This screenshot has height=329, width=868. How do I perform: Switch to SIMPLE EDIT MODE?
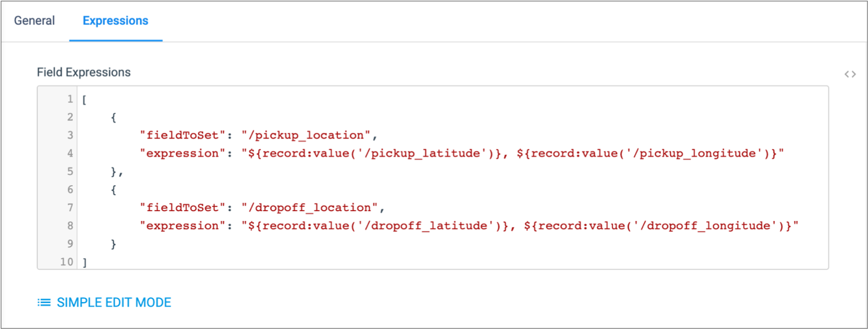pos(113,303)
